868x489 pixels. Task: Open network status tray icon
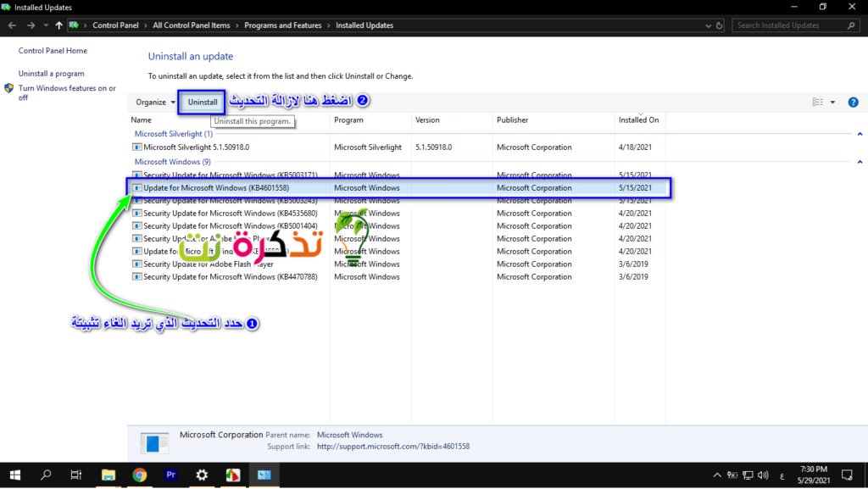748,475
